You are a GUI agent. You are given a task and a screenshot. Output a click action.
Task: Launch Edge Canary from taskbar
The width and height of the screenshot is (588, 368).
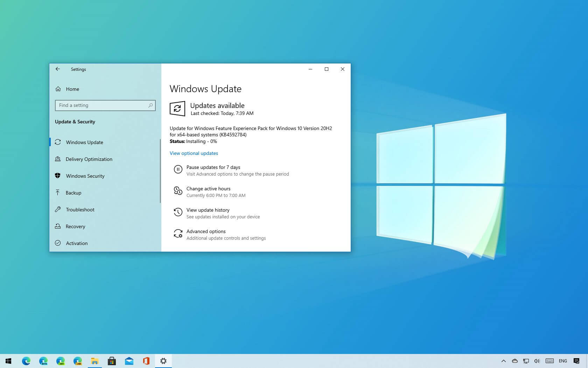point(77,361)
